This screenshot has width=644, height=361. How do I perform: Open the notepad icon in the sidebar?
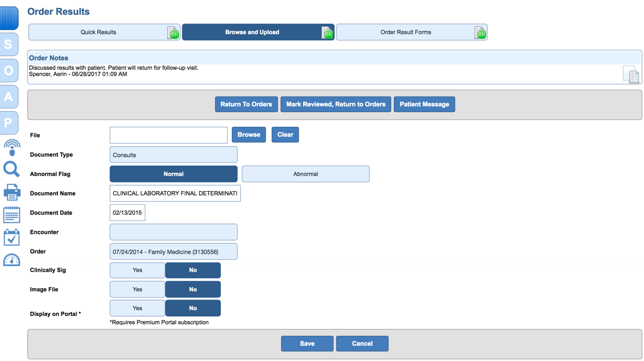[x=12, y=214]
